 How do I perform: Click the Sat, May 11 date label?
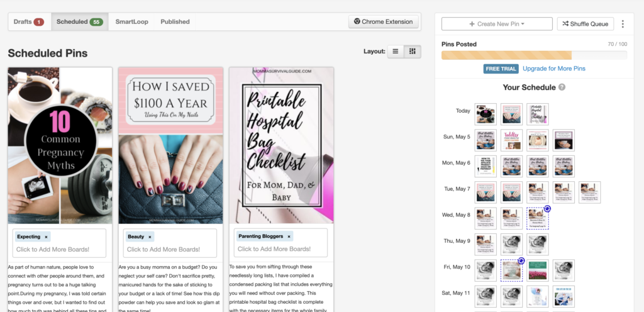[x=457, y=293]
